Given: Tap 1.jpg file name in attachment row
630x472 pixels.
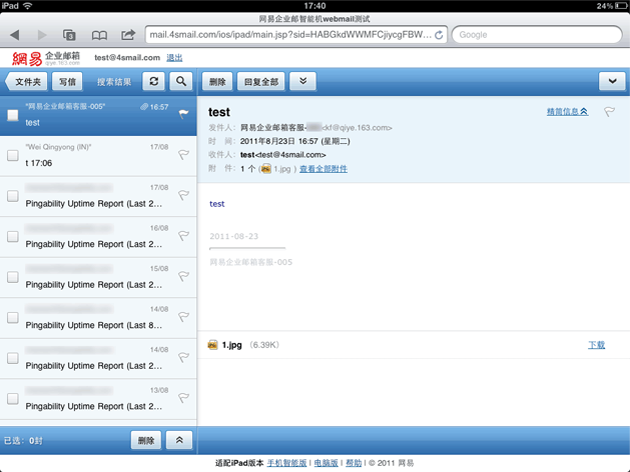Looking at the screenshot, I should pyautogui.click(x=232, y=345).
